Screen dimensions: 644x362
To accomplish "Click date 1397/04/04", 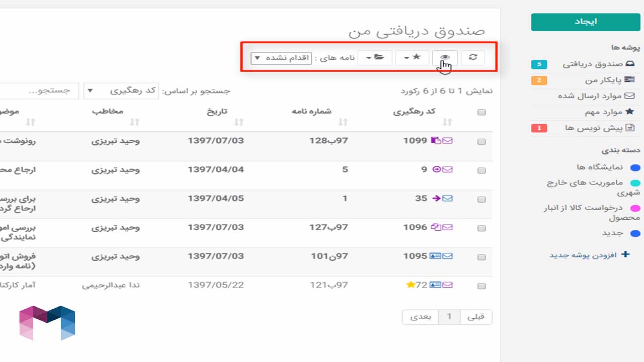I will (x=216, y=169).
